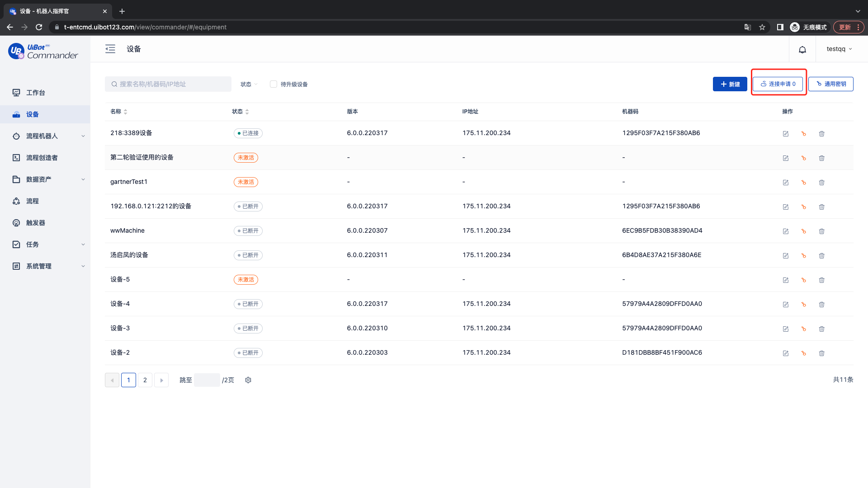
Task: Select page 1 in pagination
Action: click(x=128, y=380)
